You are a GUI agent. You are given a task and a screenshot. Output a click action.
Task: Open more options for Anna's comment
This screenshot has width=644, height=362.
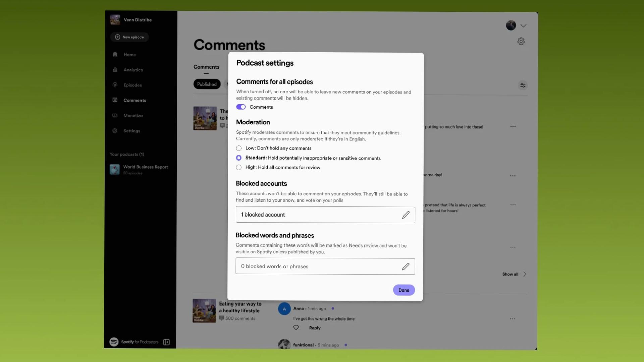click(x=513, y=319)
